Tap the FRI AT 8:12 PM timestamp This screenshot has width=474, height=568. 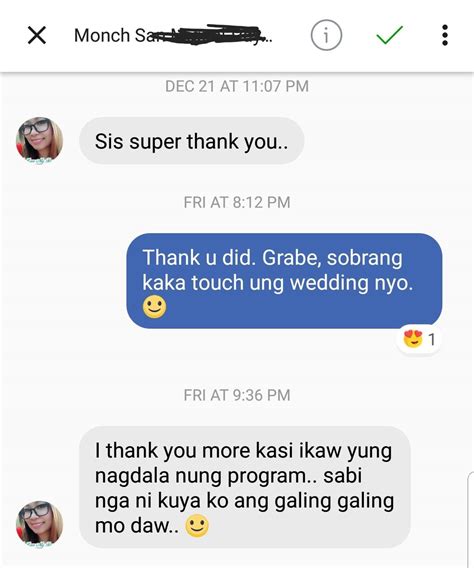click(237, 202)
